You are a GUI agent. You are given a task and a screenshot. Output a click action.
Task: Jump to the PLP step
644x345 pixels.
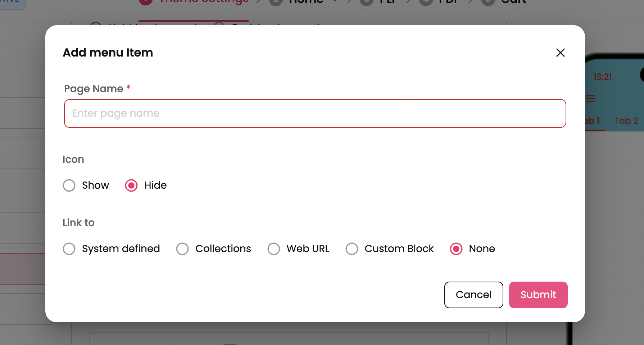tap(387, 2)
